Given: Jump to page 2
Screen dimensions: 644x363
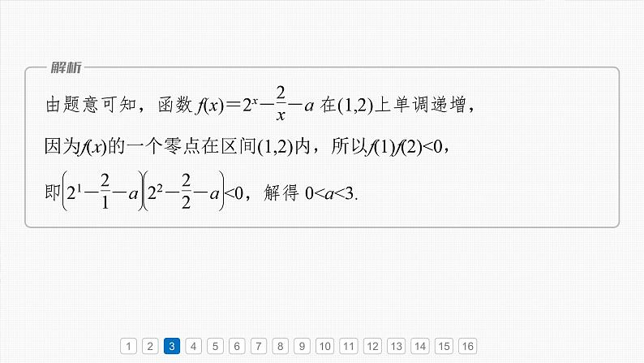Looking at the screenshot, I should click(149, 346).
